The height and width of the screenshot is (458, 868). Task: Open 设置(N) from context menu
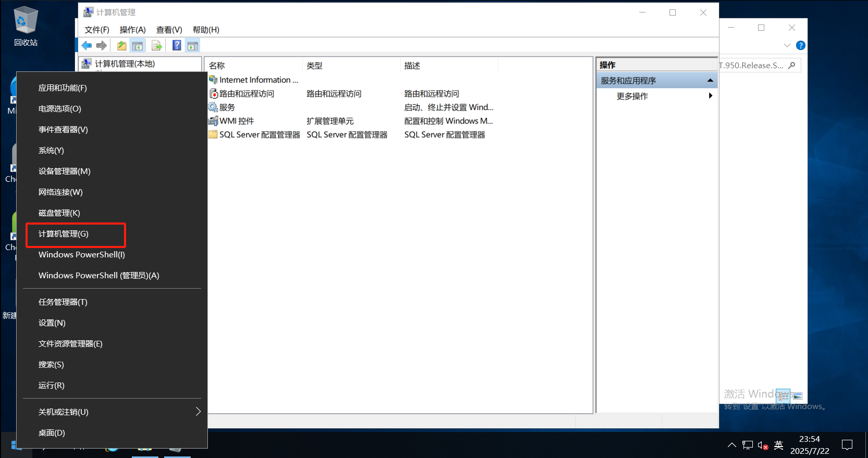[x=112, y=323]
